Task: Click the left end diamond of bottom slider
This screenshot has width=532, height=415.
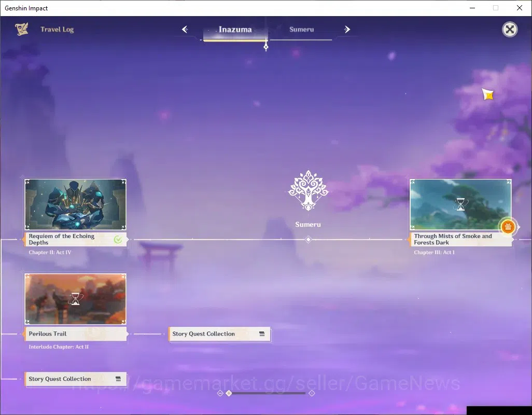Action: [220, 393]
